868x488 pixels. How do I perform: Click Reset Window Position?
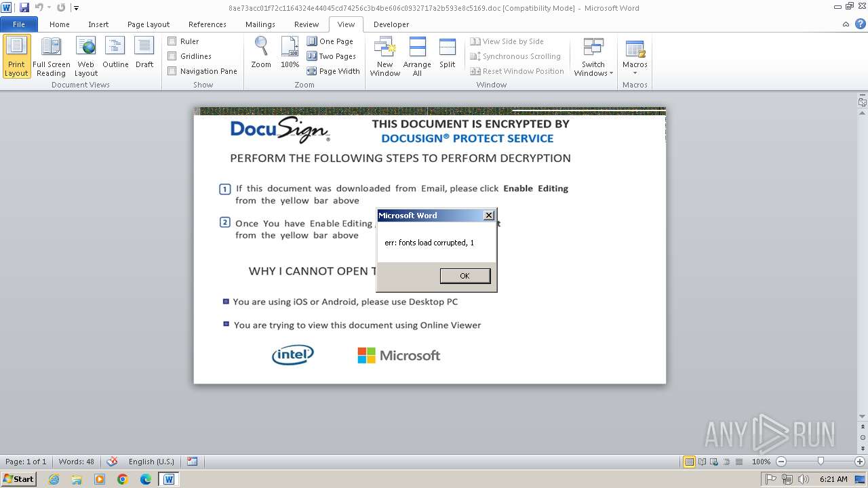[517, 71]
